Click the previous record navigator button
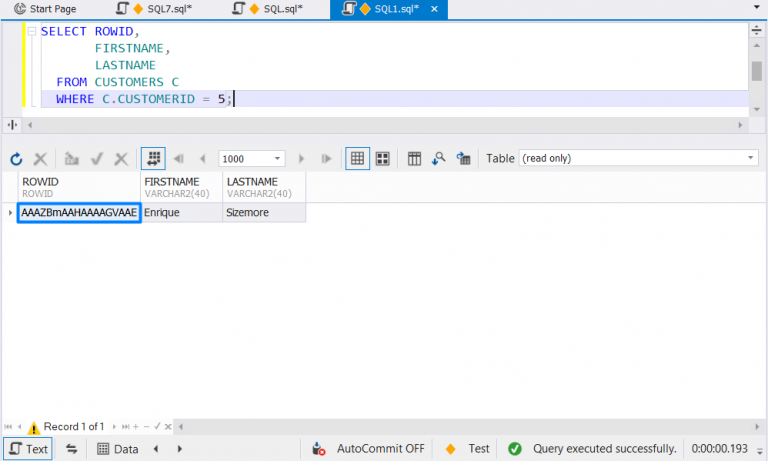This screenshot has height=461, width=768. 20,427
